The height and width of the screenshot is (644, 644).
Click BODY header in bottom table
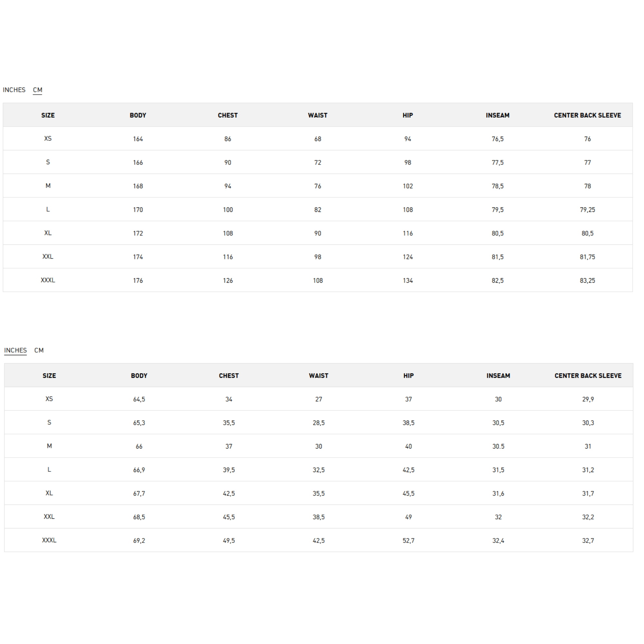(139, 376)
